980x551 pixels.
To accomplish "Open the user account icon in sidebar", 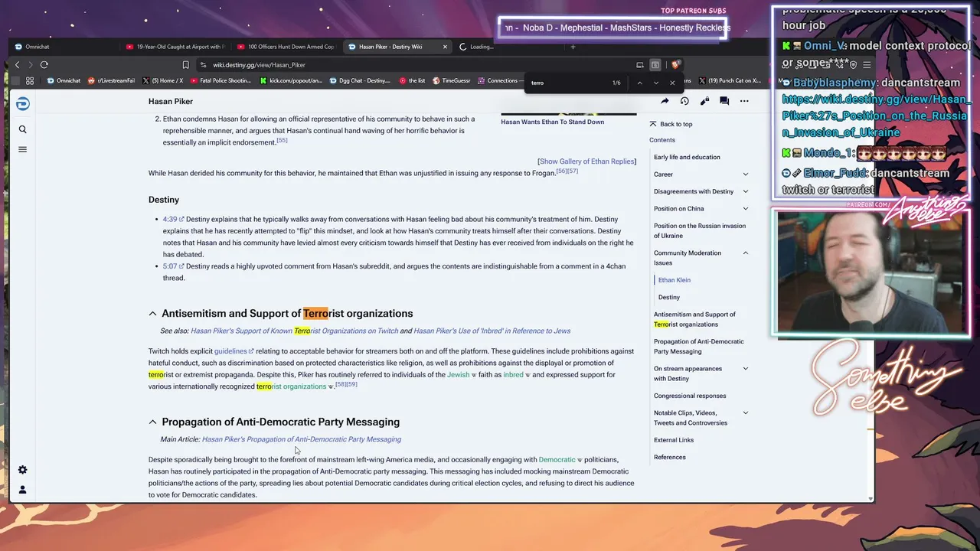I will tap(22, 490).
